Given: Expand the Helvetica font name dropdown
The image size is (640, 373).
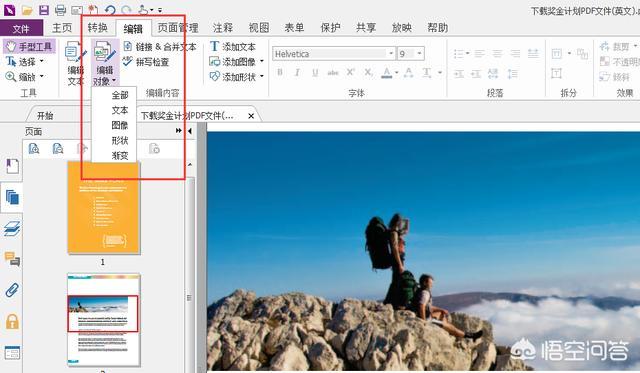Looking at the screenshot, I should (391, 53).
